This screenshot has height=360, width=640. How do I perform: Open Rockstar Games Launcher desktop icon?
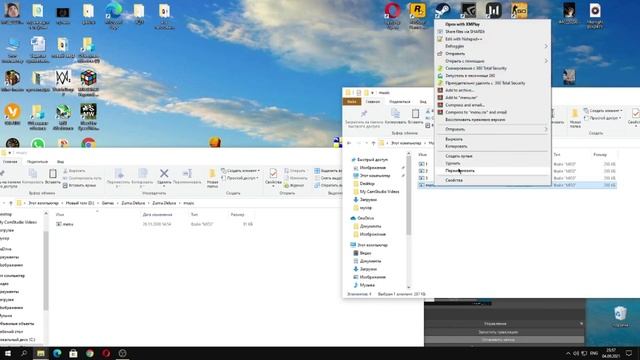(418, 10)
